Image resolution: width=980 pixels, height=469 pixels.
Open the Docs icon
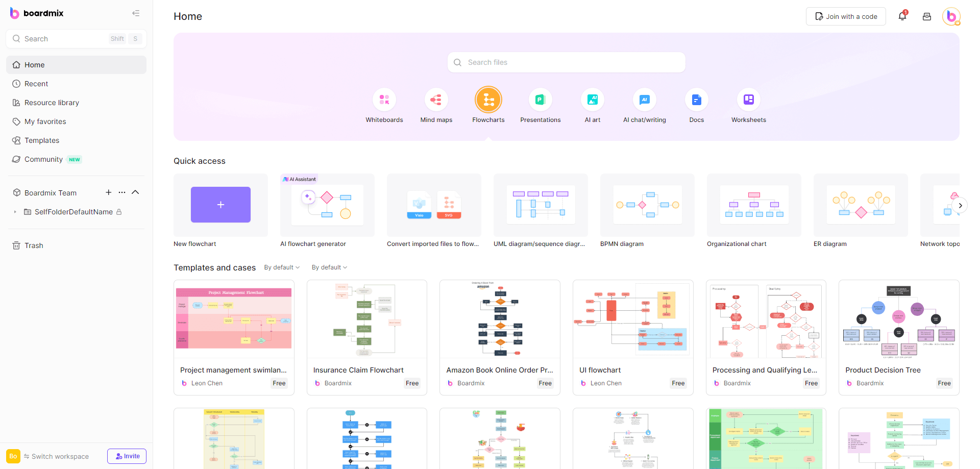click(697, 100)
